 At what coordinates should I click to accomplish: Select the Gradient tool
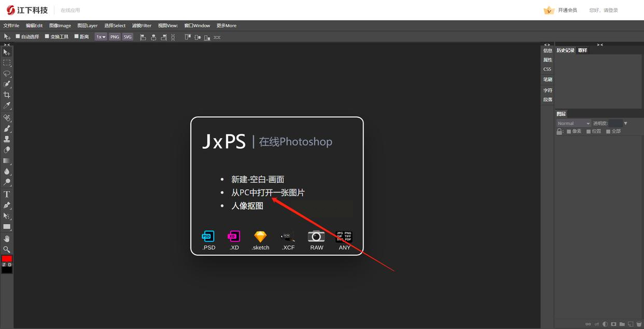point(7,161)
